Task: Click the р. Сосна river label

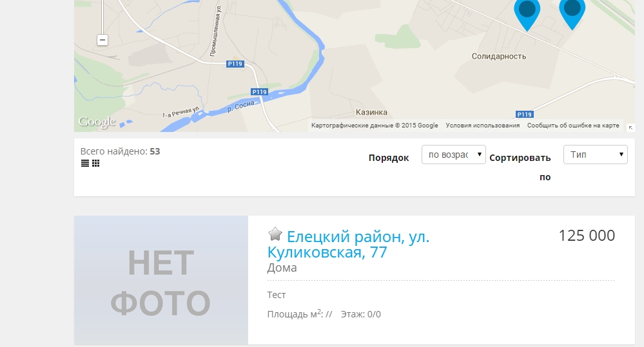Action: tap(240, 107)
